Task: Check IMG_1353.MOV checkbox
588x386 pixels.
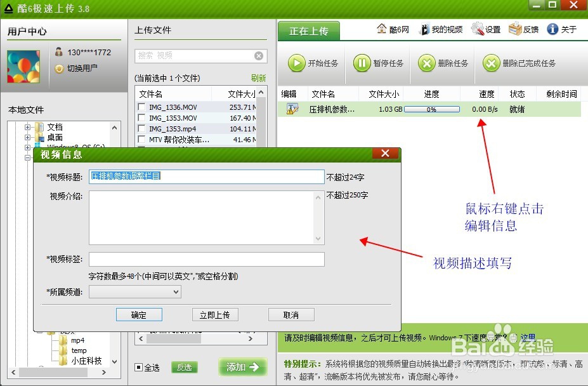Action: point(141,118)
